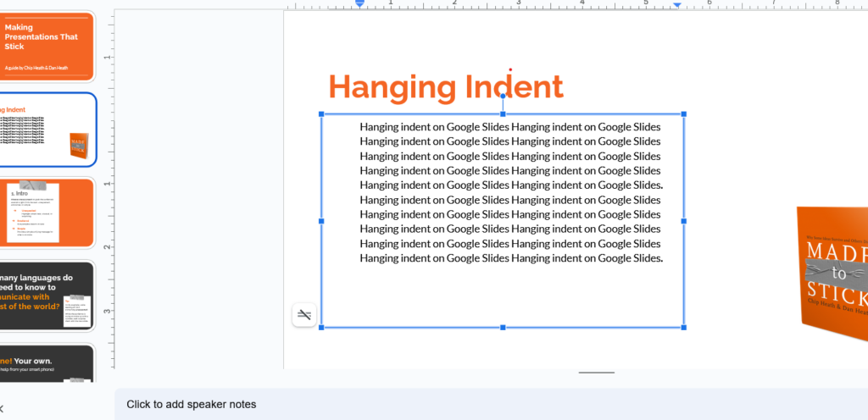Click the speaker notes panel divider handle
868x420 pixels.
pyautogui.click(x=597, y=372)
